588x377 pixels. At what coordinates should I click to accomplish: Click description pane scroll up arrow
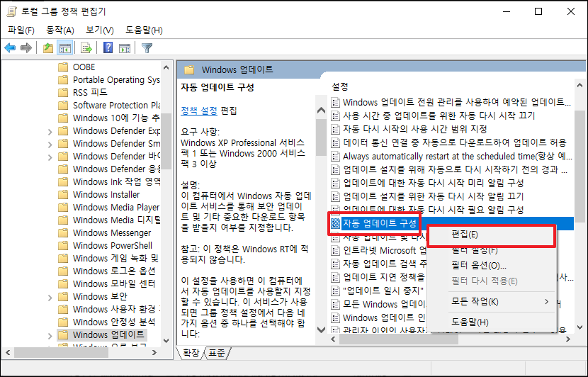point(322,111)
